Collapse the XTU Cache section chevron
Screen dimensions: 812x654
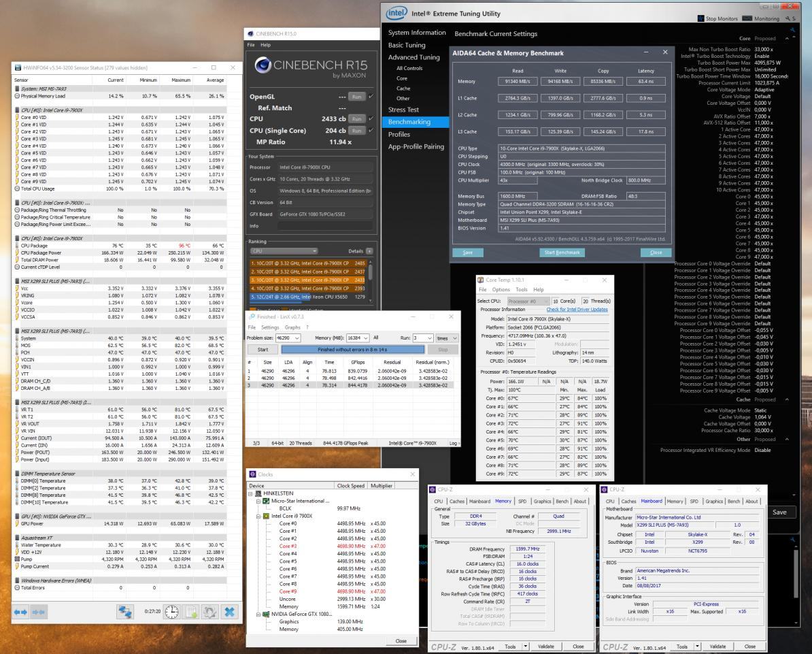coord(787,399)
